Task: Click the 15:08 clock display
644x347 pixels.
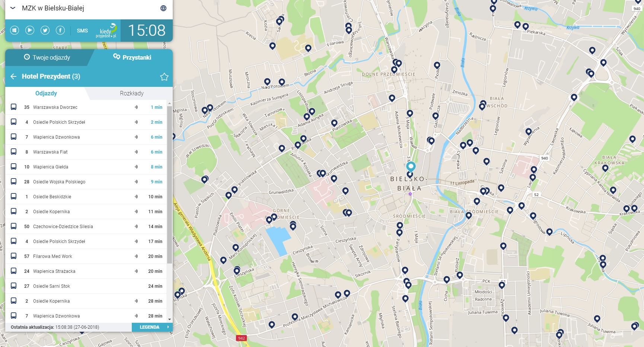Action: click(x=147, y=31)
